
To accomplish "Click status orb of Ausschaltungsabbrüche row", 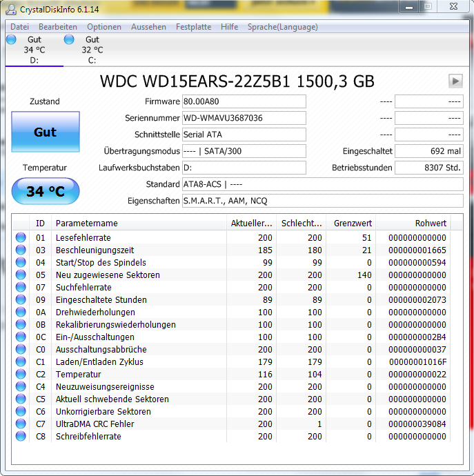I will (x=21, y=349).
